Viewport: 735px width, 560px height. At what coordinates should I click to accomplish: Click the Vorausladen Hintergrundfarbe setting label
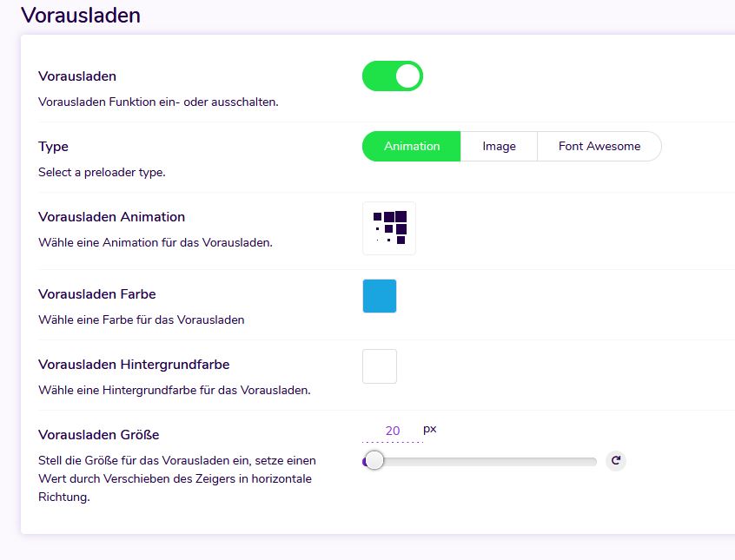(134, 365)
